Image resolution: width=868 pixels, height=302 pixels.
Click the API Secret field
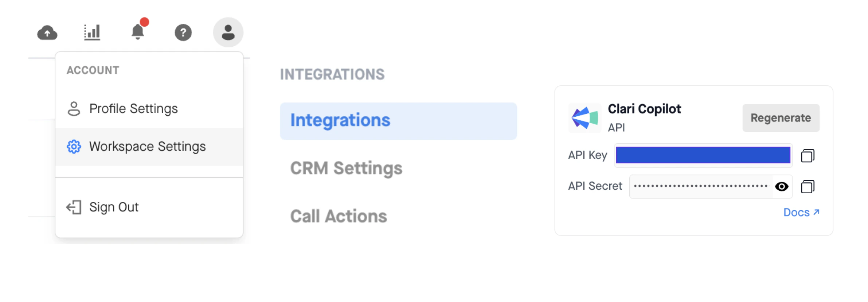711,187
